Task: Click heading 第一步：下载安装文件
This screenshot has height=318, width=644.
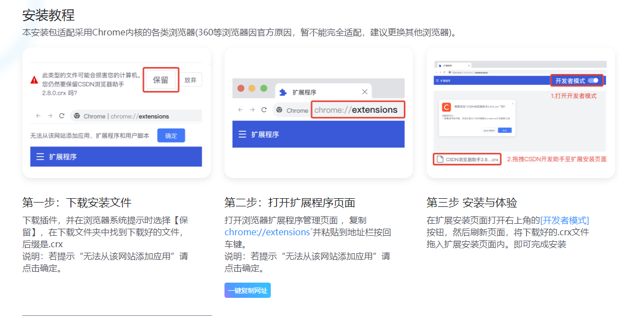Action: pos(77,203)
